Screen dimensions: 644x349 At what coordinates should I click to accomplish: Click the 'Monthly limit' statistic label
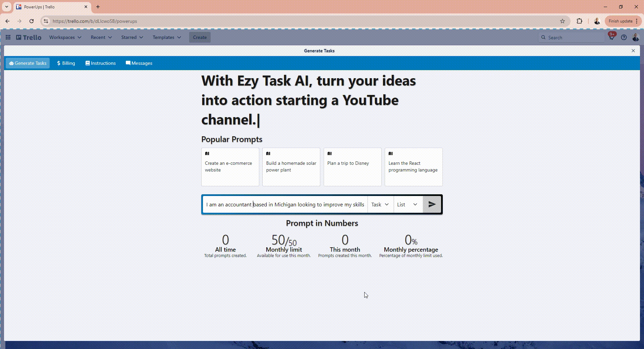[x=284, y=250]
